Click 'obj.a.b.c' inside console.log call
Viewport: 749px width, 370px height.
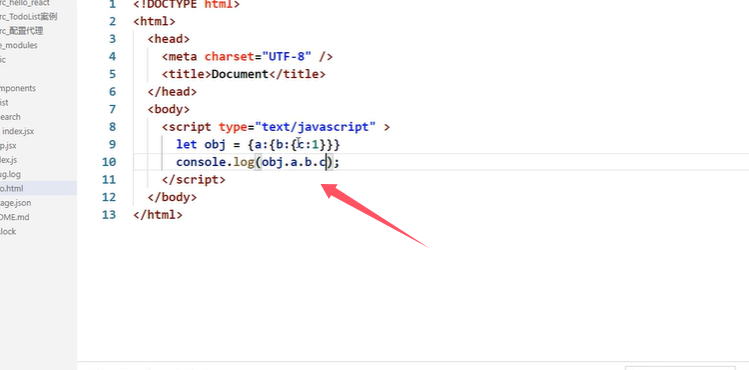coord(294,162)
